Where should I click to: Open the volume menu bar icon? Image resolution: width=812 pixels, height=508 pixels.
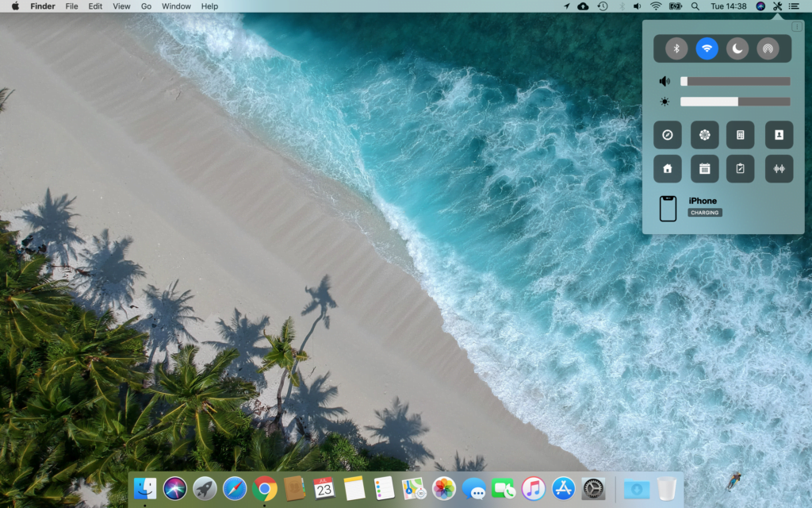pyautogui.click(x=638, y=6)
